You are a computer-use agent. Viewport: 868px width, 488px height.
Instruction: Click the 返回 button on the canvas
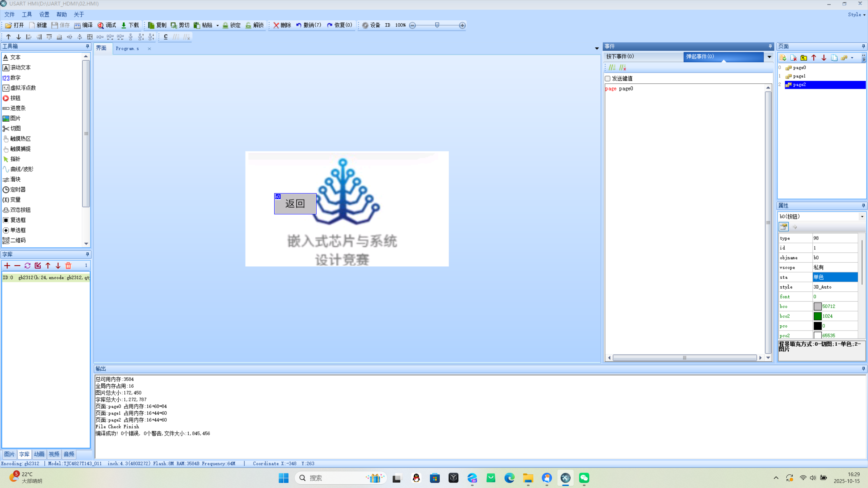(295, 204)
